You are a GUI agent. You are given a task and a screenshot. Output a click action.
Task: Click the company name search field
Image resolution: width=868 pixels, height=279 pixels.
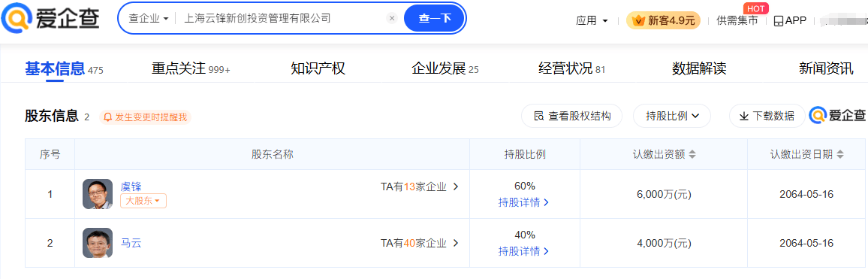tap(279, 18)
